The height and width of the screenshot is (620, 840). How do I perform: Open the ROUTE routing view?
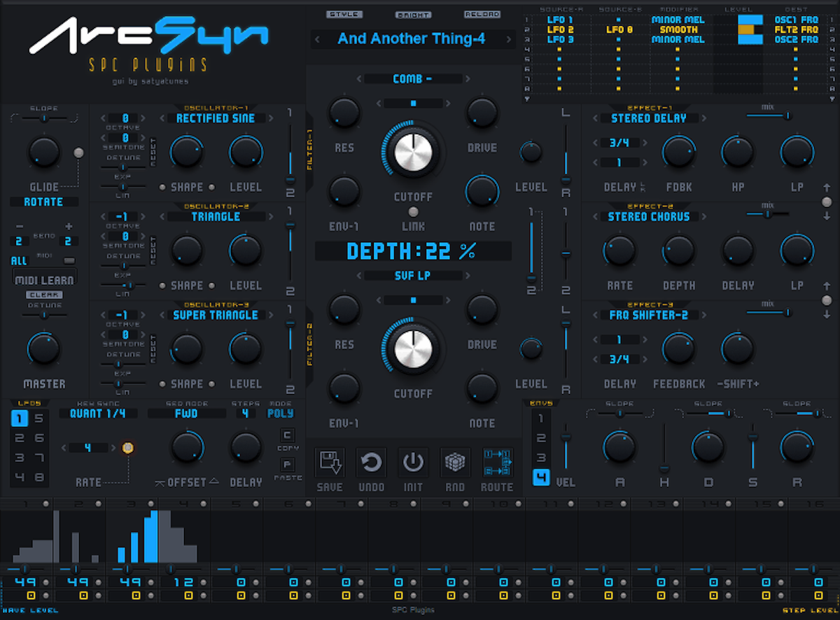coord(497,462)
